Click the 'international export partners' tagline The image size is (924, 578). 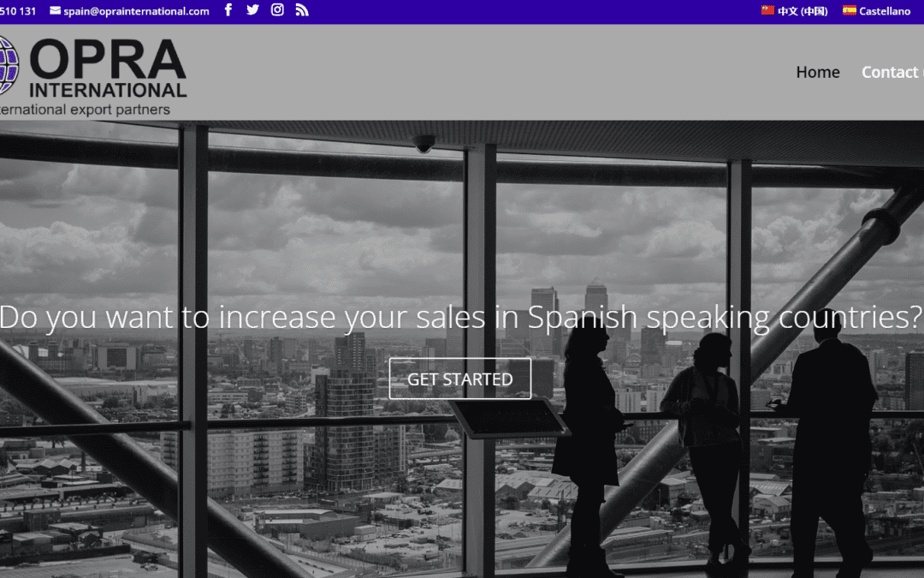pos(85,110)
